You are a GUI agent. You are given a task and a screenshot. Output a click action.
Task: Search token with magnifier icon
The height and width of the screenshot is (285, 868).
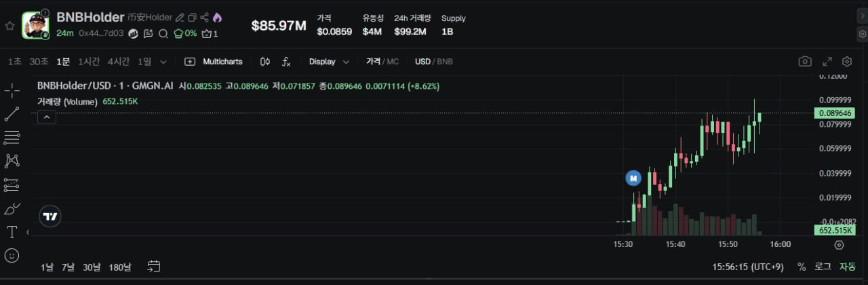[x=163, y=33]
